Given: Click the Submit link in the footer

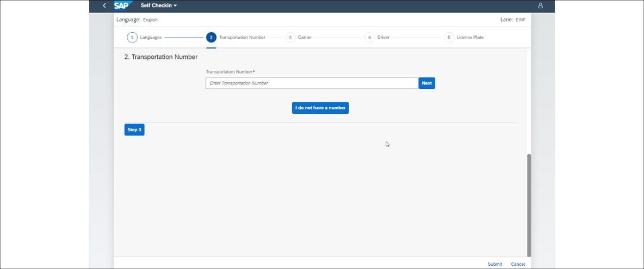Looking at the screenshot, I should (x=494, y=264).
